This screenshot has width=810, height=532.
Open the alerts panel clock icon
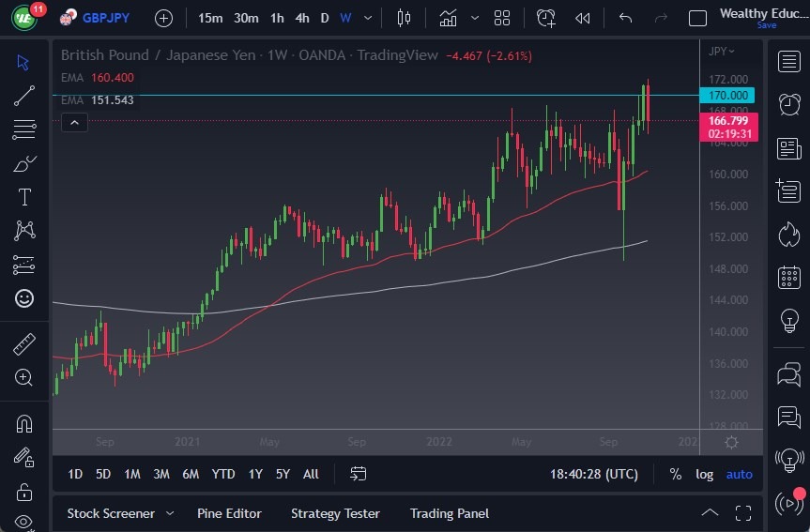tap(545, 18)
